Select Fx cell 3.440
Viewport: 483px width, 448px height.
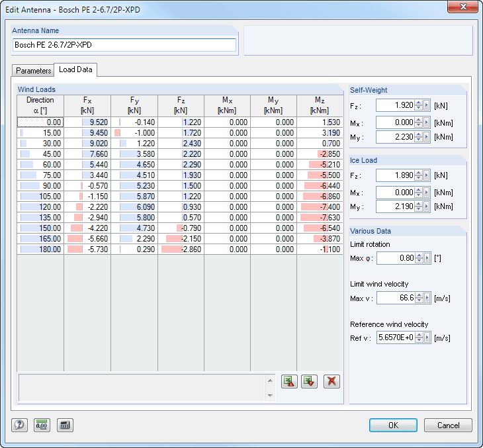[87, 175]
